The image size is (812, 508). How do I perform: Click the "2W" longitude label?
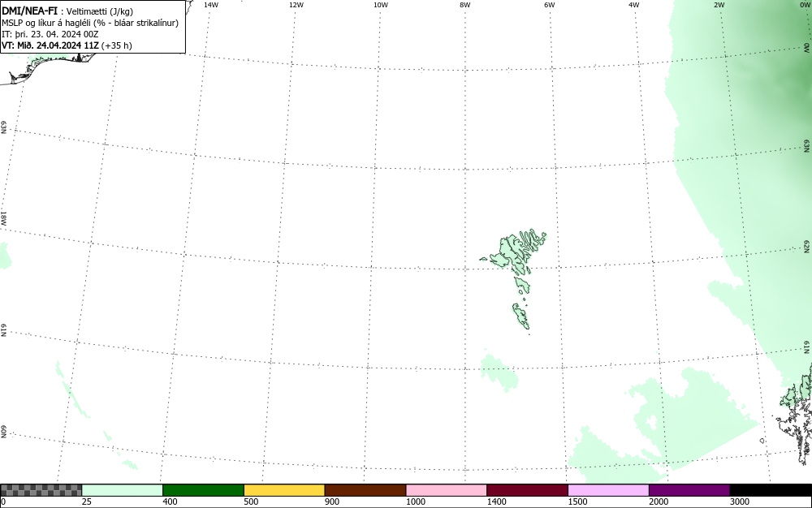click(719, 5)
